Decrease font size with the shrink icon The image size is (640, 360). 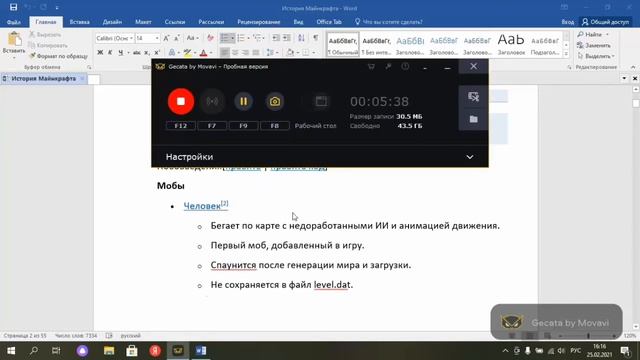click(x=177, y=38)
